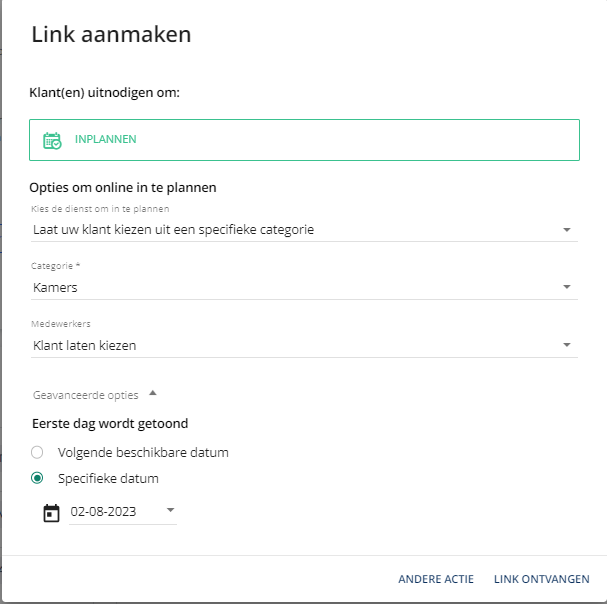
Task: Open the date picker dropdown arrow
Action: 170,510
